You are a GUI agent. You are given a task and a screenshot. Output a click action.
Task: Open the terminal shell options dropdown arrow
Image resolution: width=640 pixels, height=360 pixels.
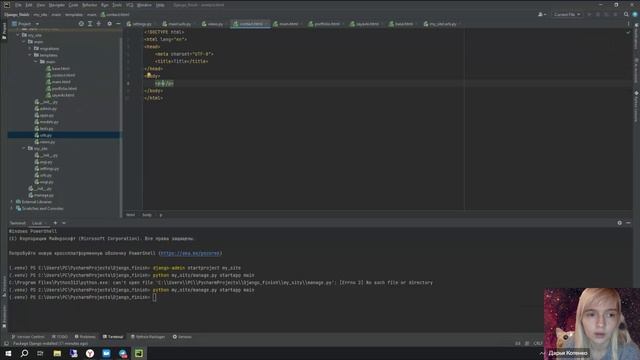click(x=64, y=223)
